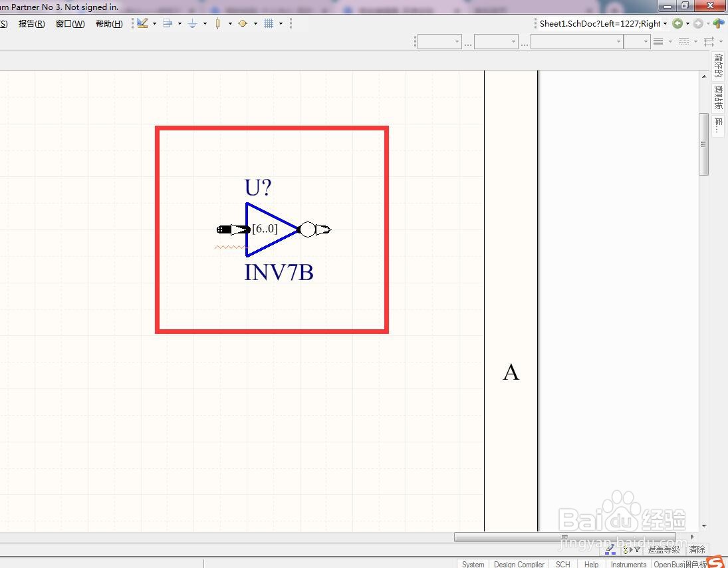Click the vertical scrollbar down arrow

tap(704, 525)
